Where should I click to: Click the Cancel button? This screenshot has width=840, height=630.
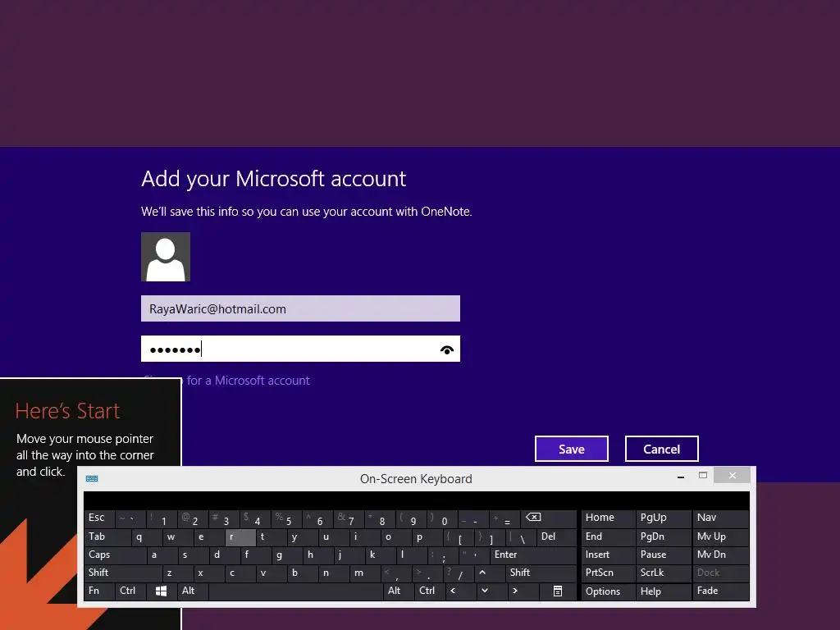click(x=662, y=449)
